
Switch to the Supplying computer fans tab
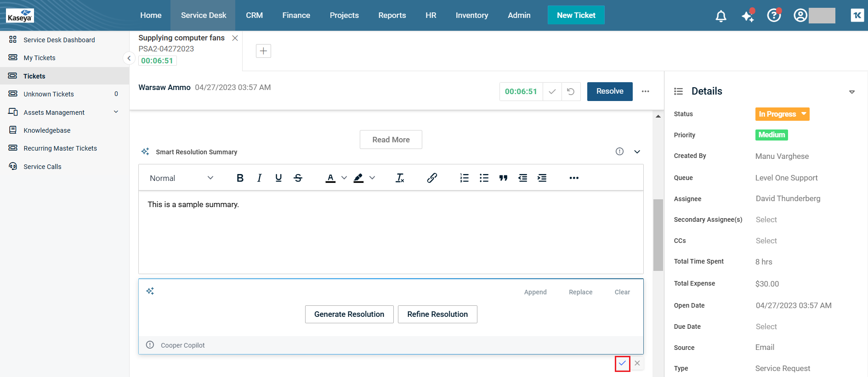coord(182,38)
